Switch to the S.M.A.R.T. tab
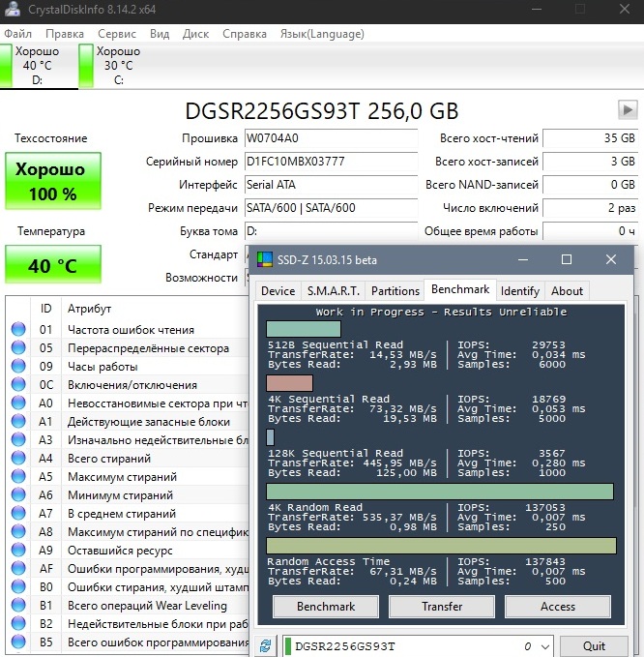The image size is (644, 657). (x=333, y=290)
